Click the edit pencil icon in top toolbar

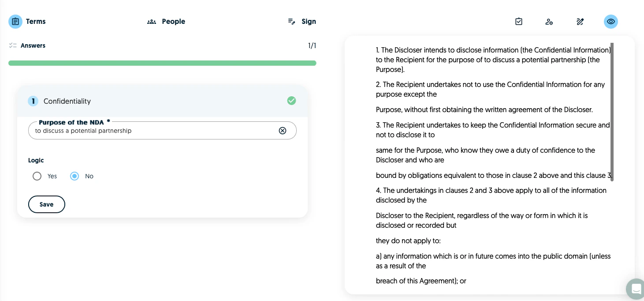(580, 22)
